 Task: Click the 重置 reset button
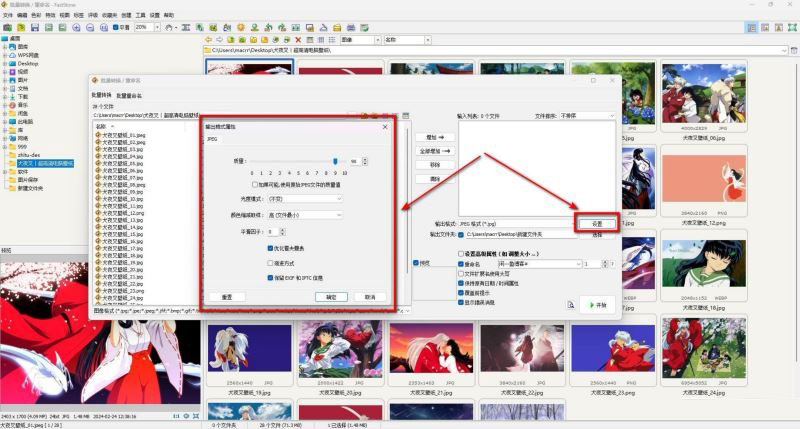[x=227, y=297]
